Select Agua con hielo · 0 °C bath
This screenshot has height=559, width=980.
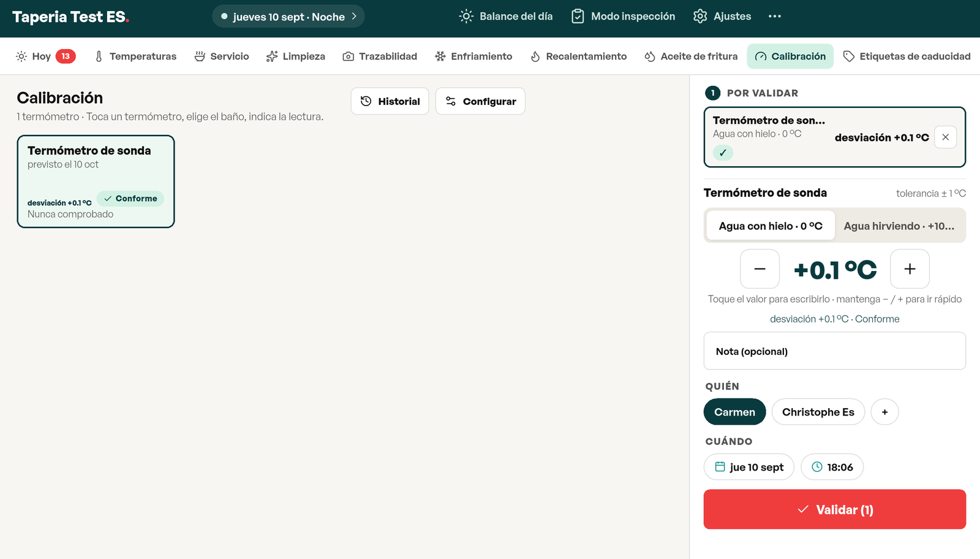point(771,226)
